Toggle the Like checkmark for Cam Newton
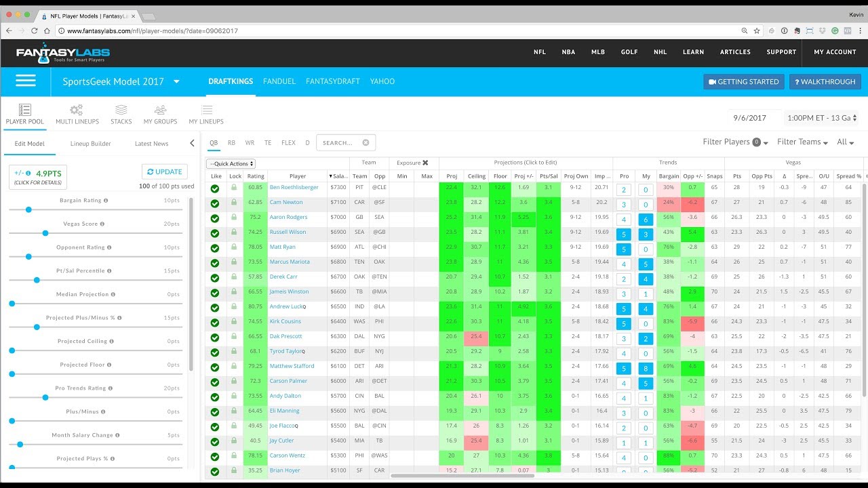Viewport: 868px width, 488px height. 215,203
